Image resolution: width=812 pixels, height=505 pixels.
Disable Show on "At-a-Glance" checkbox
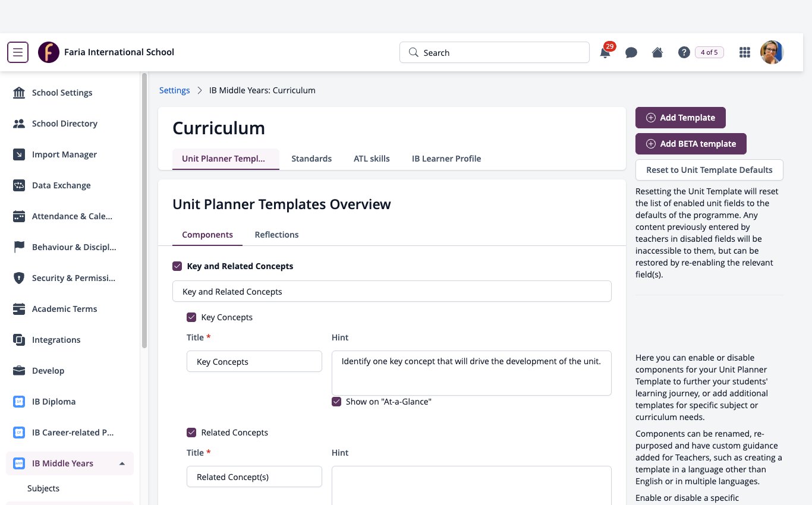[x=336, y=402]
